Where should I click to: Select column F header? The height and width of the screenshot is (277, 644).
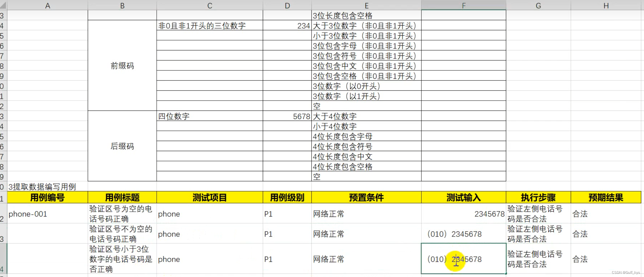(464, 5)
